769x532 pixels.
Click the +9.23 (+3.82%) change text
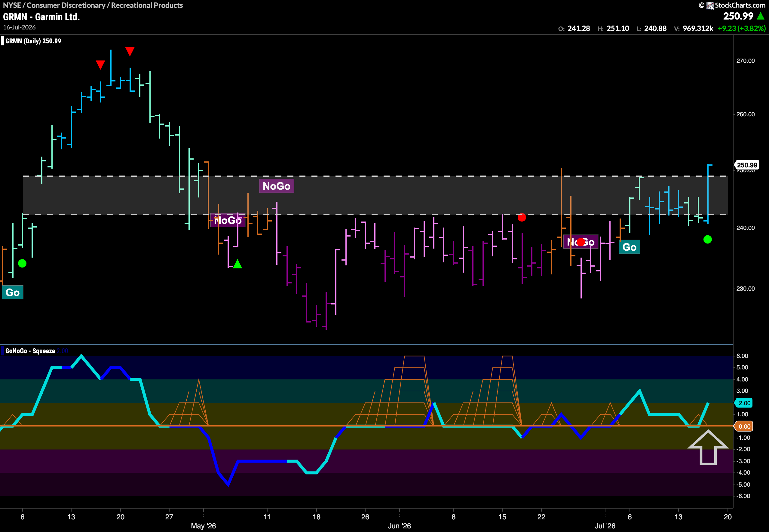742,28
